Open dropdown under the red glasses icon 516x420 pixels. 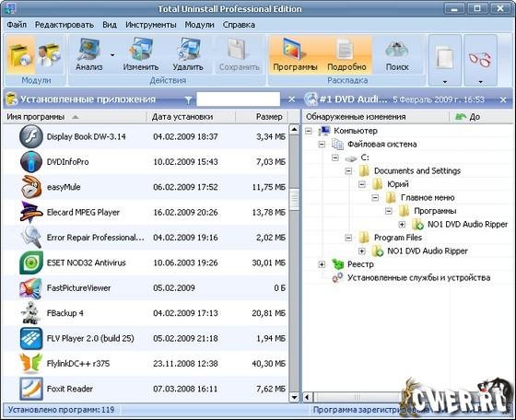(x=480, y=82)
